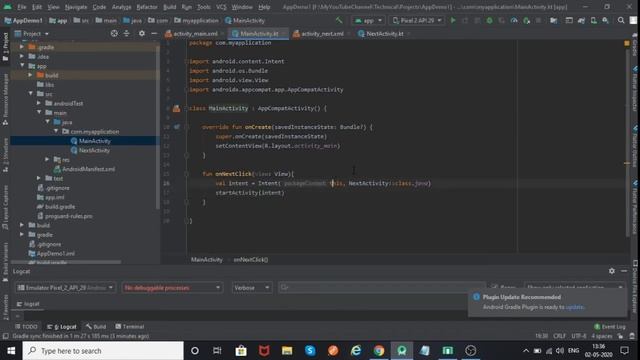Open the Event Log button
Screen dimensions: 640x360
point(610,327)
